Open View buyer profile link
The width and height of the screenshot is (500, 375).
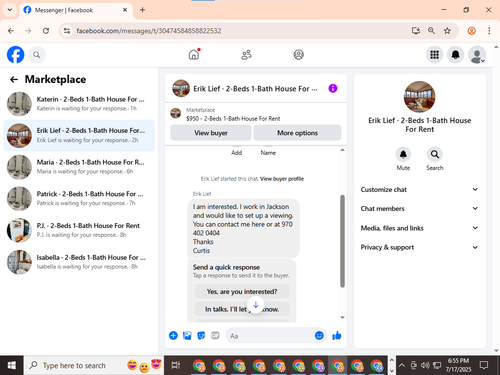pyautogui.click(x=282, y=179)
